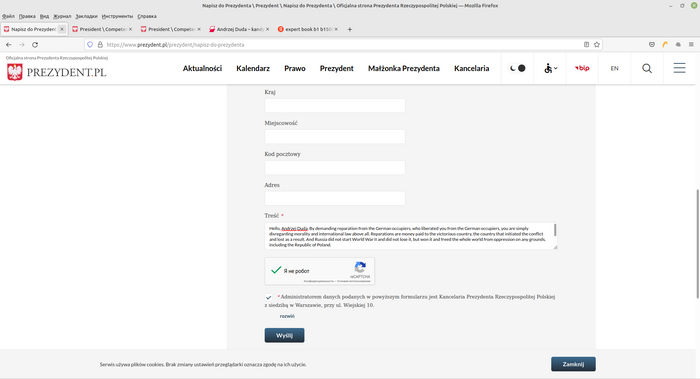
Task: Close the 'Andrzej Duda - kandy' tab
Action: (267, 29)
